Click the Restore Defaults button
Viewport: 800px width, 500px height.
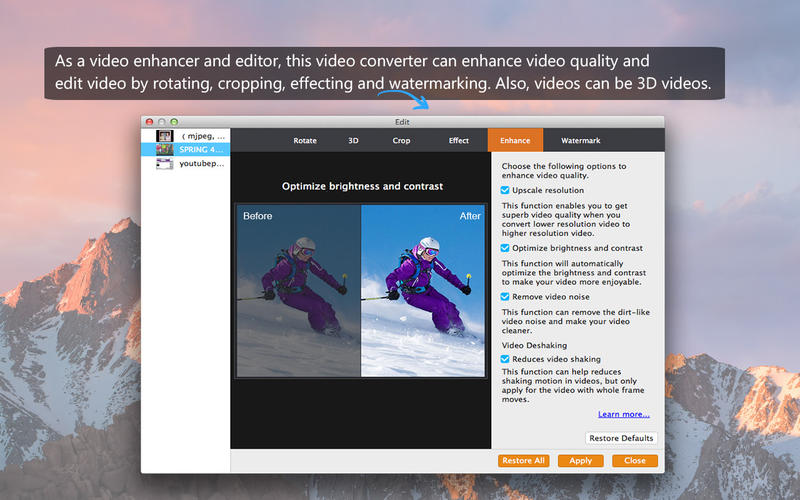(x=621, y=438)
